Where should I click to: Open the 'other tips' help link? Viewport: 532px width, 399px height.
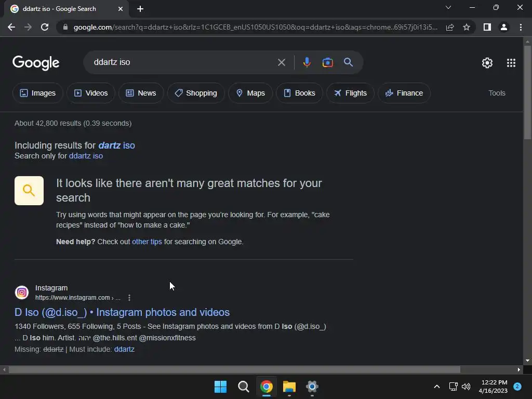147,242
